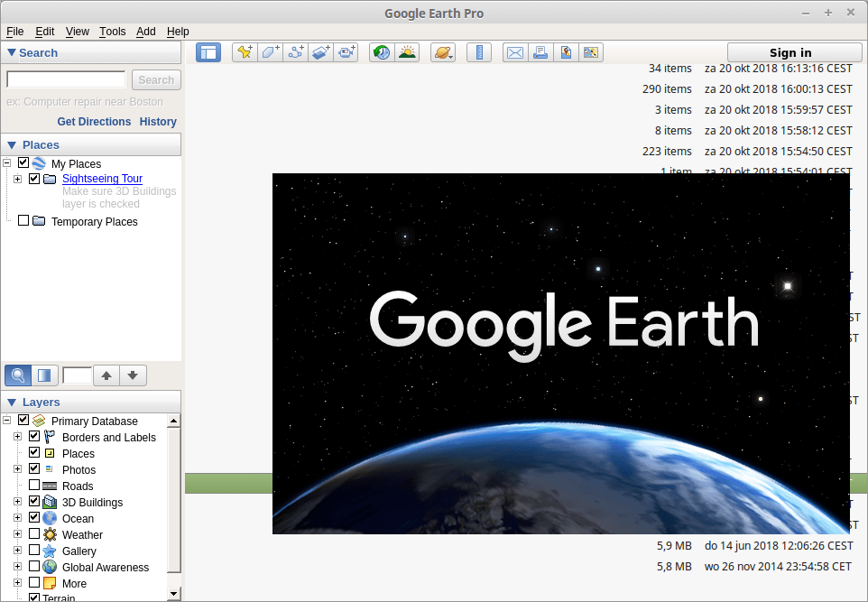Click Layers scrollbar up arrow
Viewport: 868px width, 602px height.
click(x=174, y=421)
